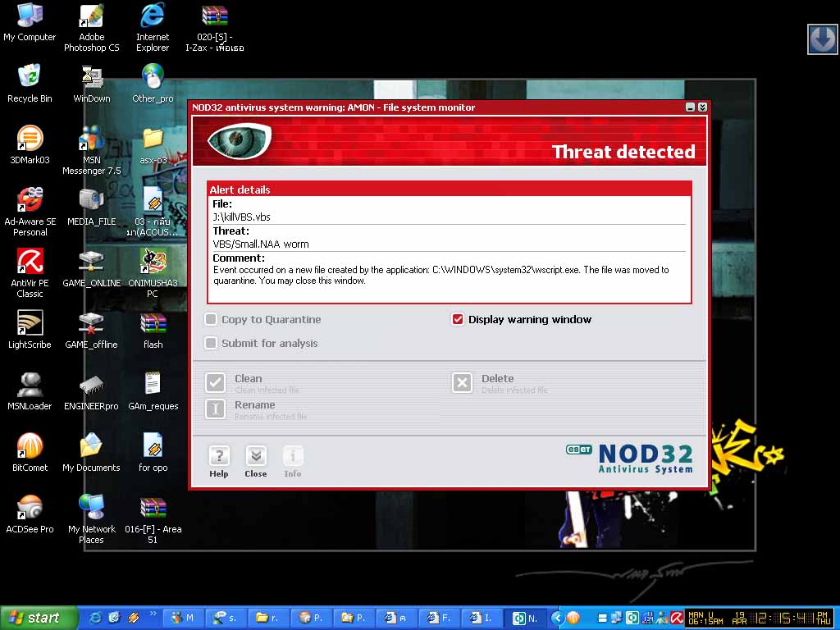Open the Adobe Photoshop CS shortcut

pyautogui.click(x=92, y=27)
